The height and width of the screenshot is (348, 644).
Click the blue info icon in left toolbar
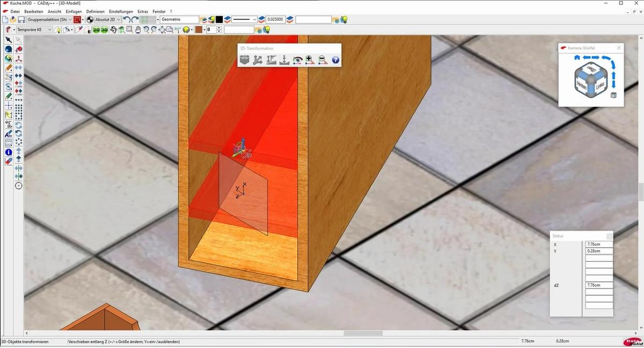point(9,152)
